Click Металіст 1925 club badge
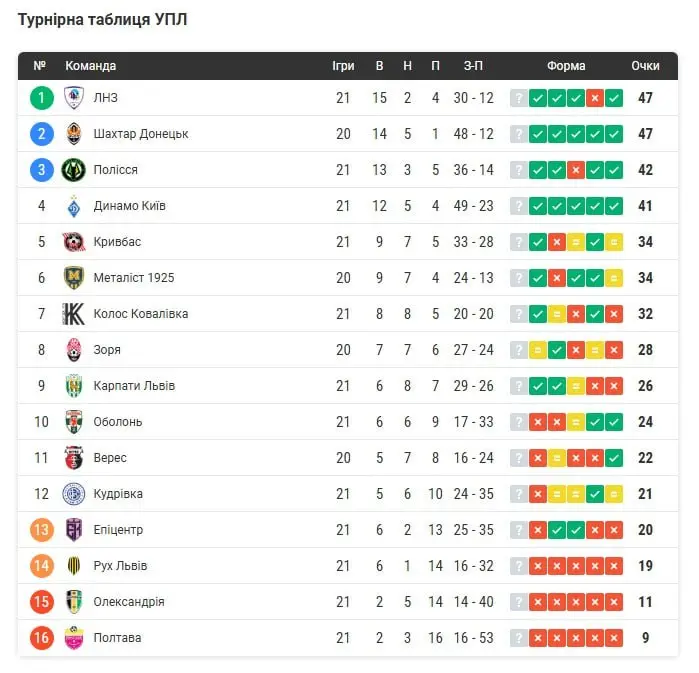The height and width of the screenshot is (673, 699). tap(74, 278)
